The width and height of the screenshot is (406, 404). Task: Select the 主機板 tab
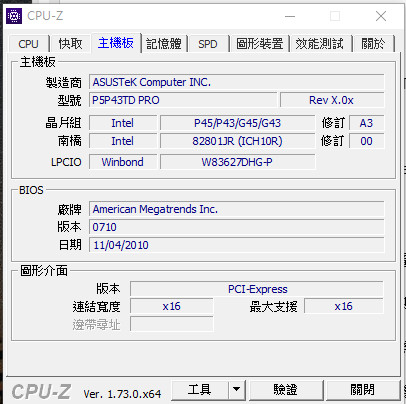[116, 43]
